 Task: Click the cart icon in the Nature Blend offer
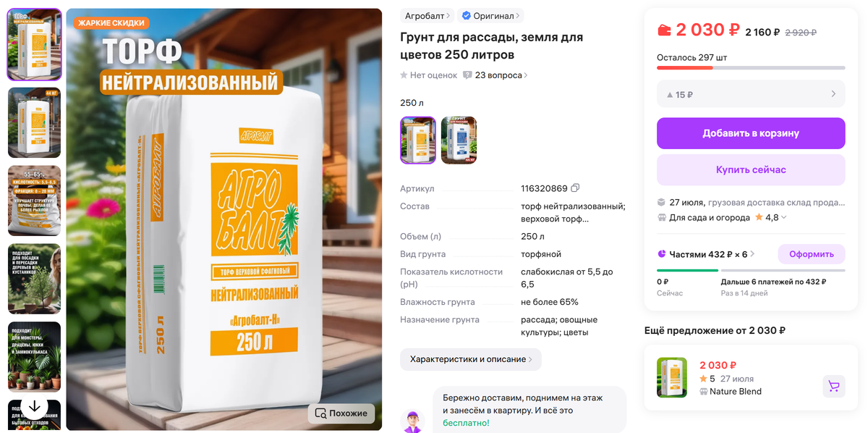coord(833,387)
